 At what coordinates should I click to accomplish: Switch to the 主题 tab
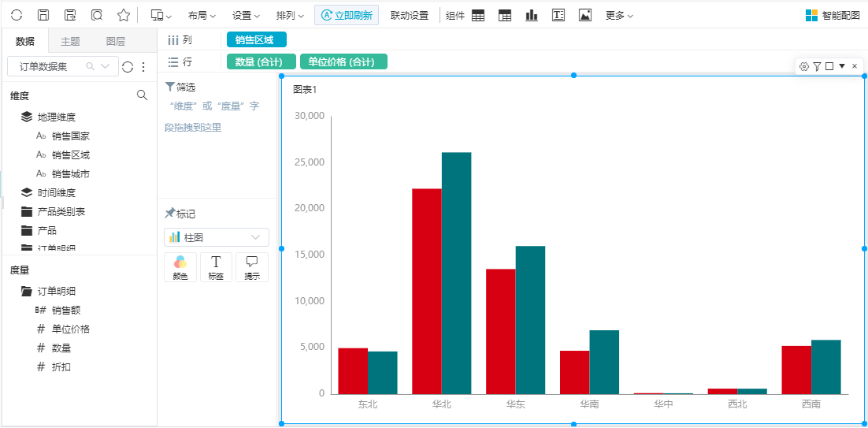tap(70, 42)
